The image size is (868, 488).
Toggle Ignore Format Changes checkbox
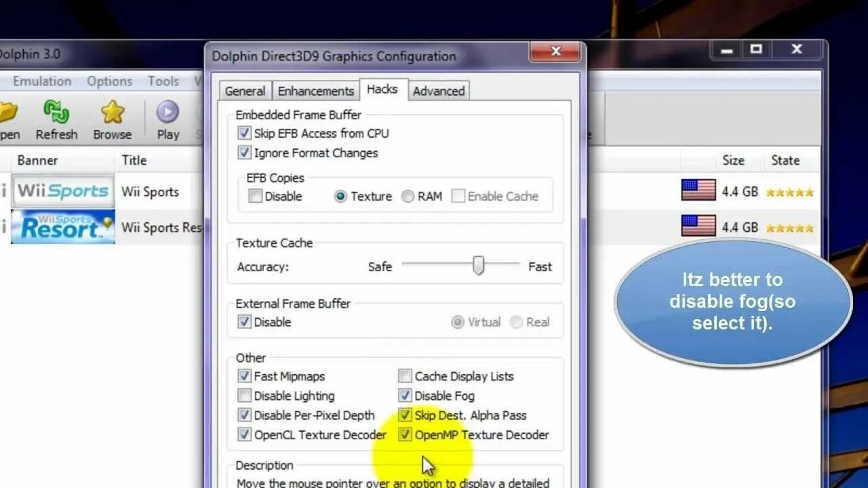245,153
